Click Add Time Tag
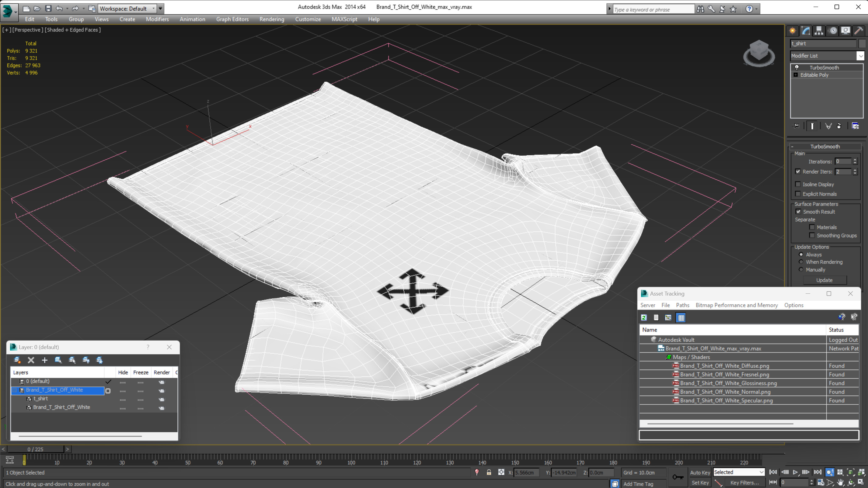The height and width of the screenshot is (488, 868). (x=638, y=484)
